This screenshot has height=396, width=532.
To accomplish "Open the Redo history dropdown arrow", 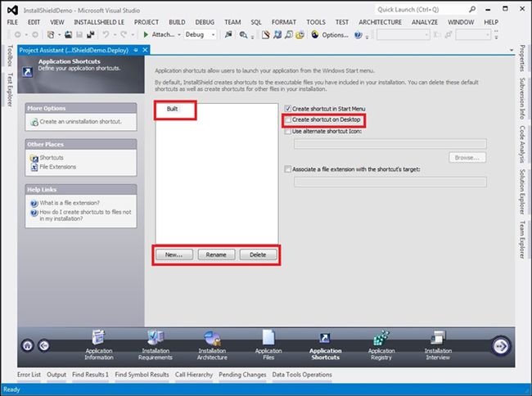I will coord(133,34).
